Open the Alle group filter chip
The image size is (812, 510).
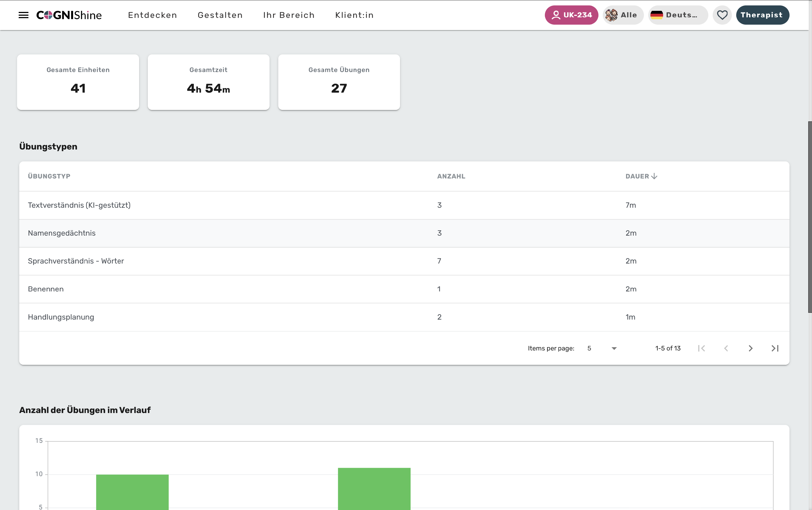pos(623,15)
